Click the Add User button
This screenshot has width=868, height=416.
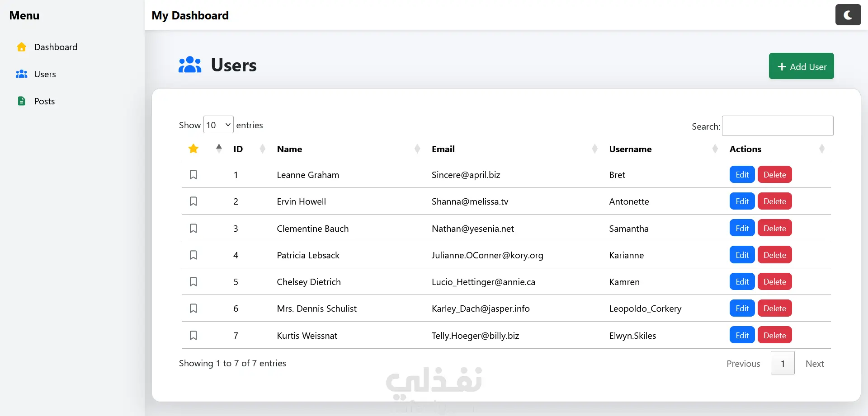(801, 66)
